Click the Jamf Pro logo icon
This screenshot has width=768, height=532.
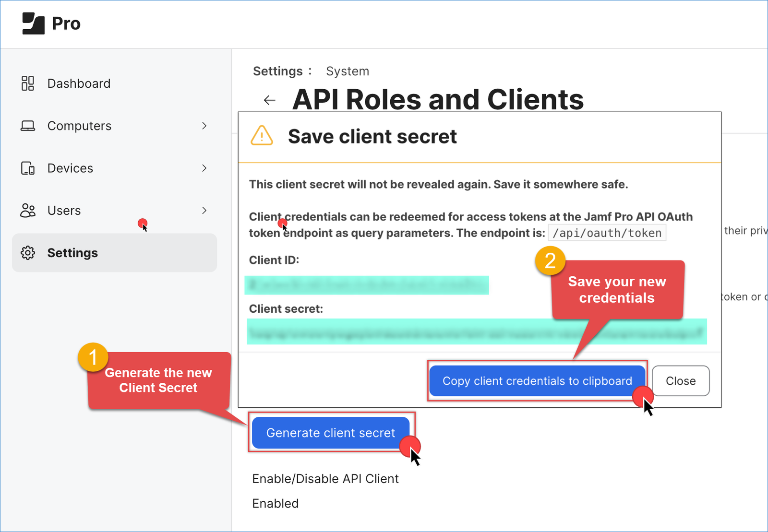[x=33, y=24]
